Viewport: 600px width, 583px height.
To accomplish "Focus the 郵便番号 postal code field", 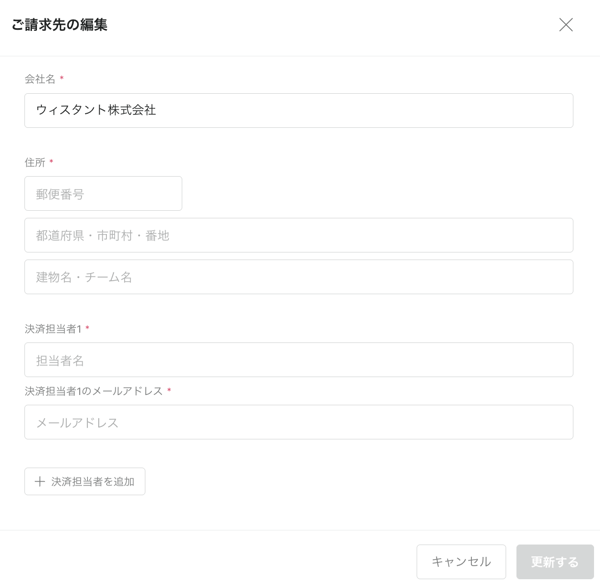I will point(103,194).
